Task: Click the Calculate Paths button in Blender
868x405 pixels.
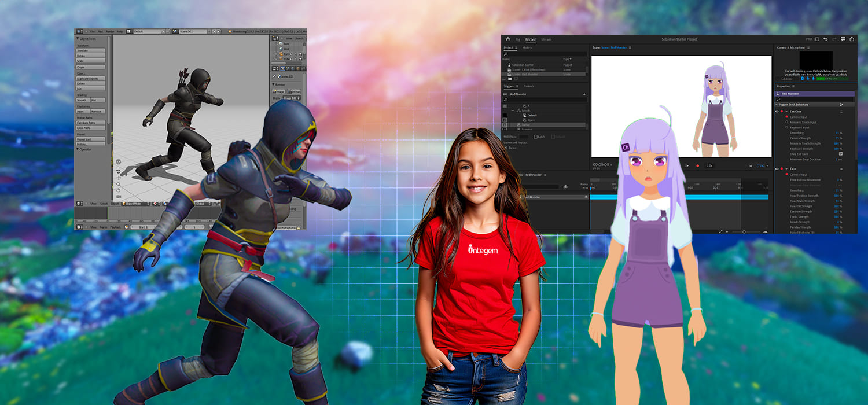Action: point(91,123)
